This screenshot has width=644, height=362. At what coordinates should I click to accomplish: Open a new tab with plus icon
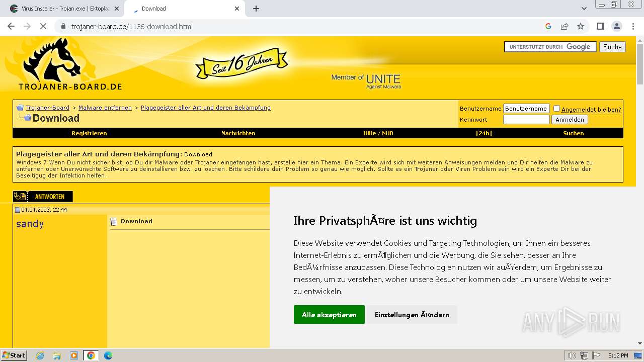pos(256,9)
